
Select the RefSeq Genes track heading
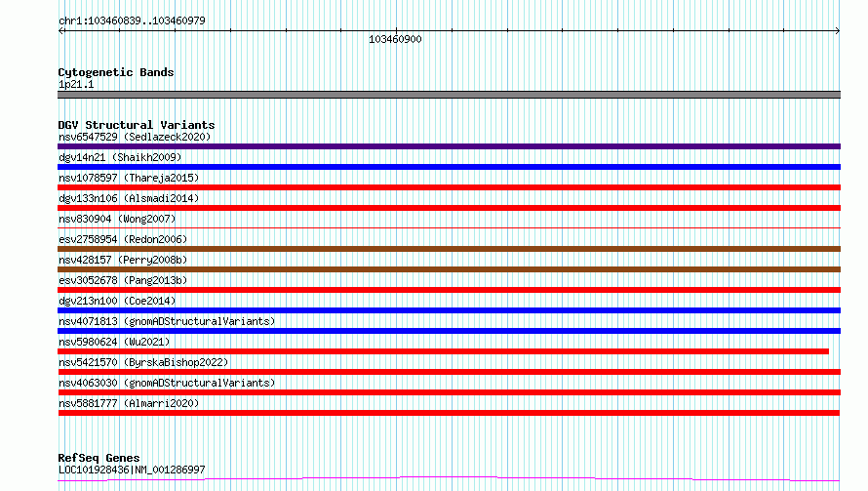(99, 458)
